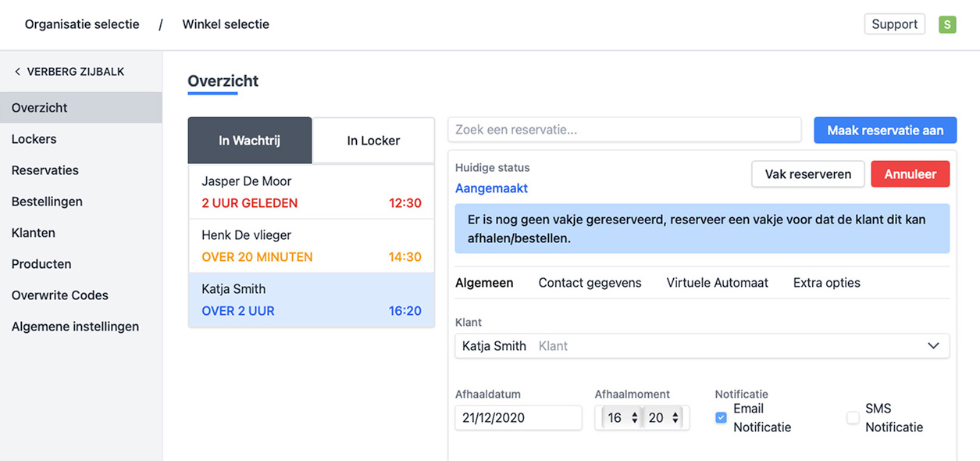Open the hour stepper showing 16
The image size is (980, 461).
tap(623, 418)
